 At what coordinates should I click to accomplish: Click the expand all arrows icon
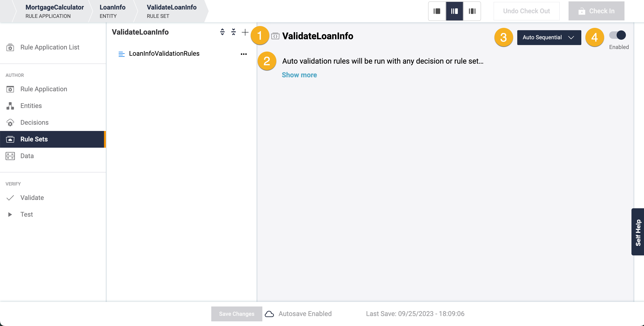222,32
